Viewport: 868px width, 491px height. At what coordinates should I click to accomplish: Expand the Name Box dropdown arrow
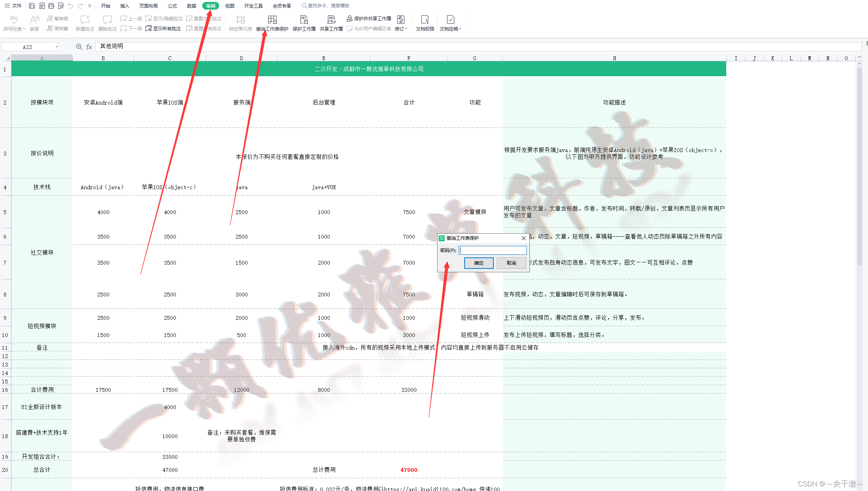coord(56,47)
